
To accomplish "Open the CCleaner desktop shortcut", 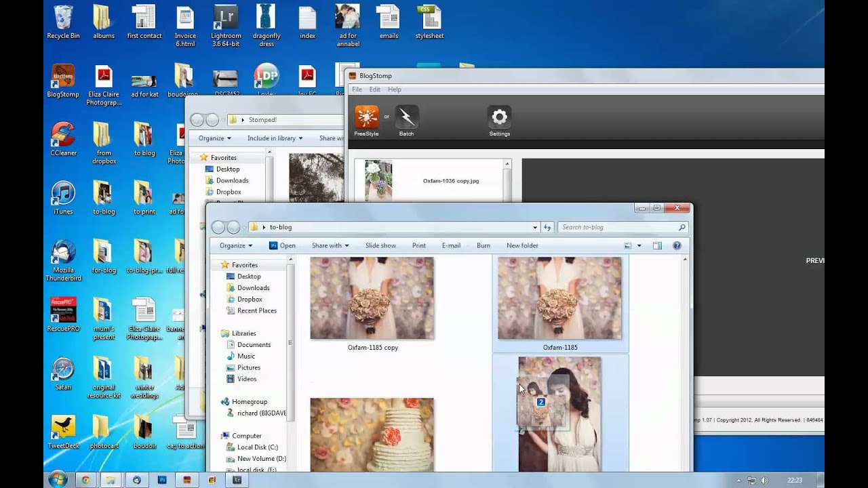I will point(63,134).
